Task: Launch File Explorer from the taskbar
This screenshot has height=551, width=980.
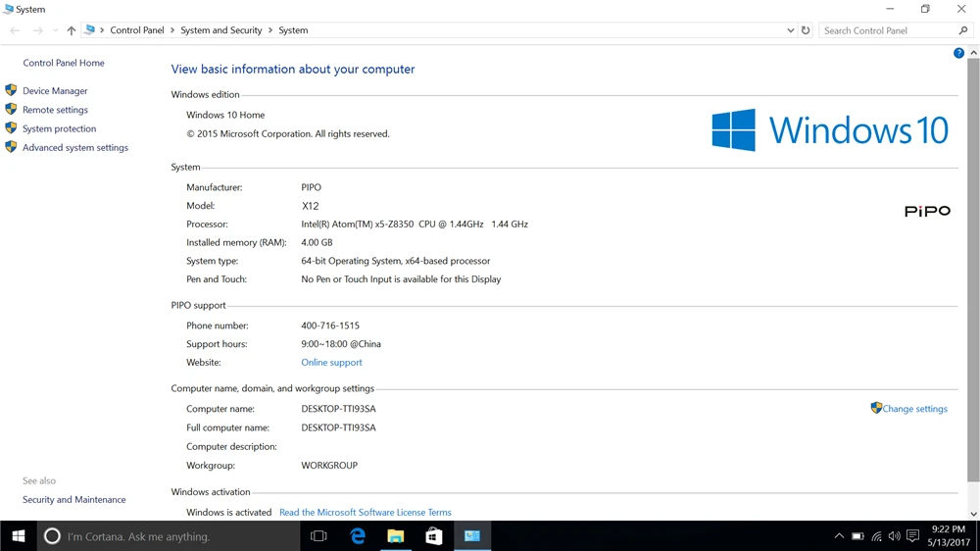Action: 396,536
